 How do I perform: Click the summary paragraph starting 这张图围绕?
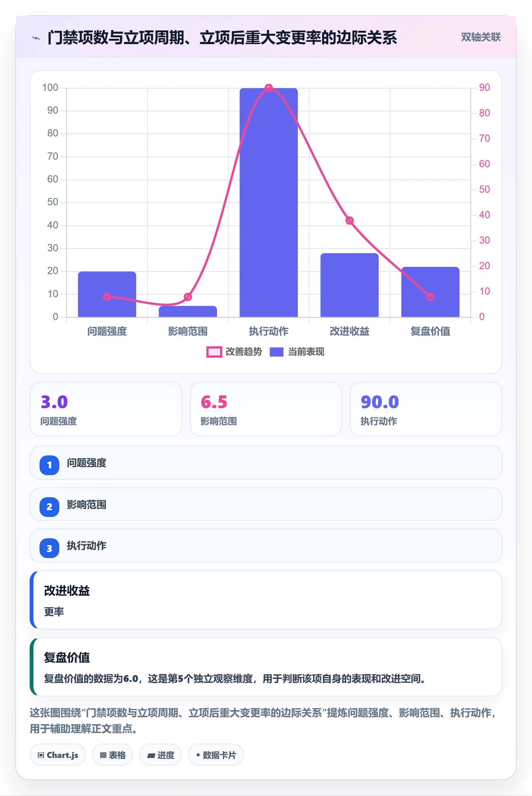coord(263,720)
